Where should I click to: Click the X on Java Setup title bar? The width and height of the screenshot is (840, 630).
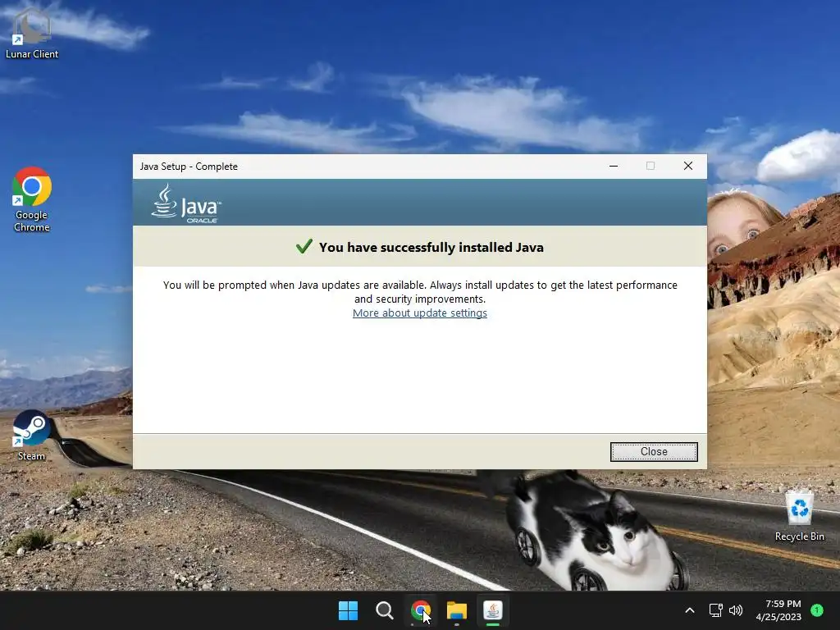coord(688,166)
